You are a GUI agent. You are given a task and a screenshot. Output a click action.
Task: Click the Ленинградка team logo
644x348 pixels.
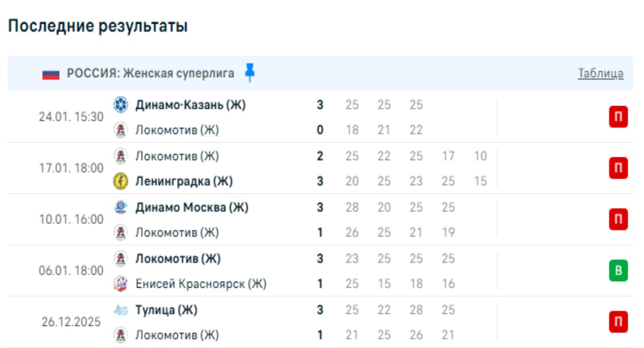point(121,181)
